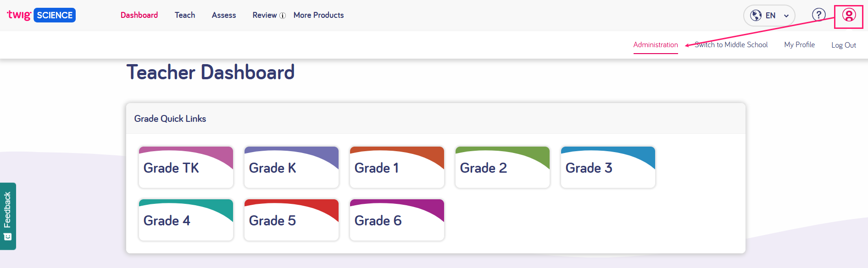Click the Log Out link

click(x=844, y=45)
